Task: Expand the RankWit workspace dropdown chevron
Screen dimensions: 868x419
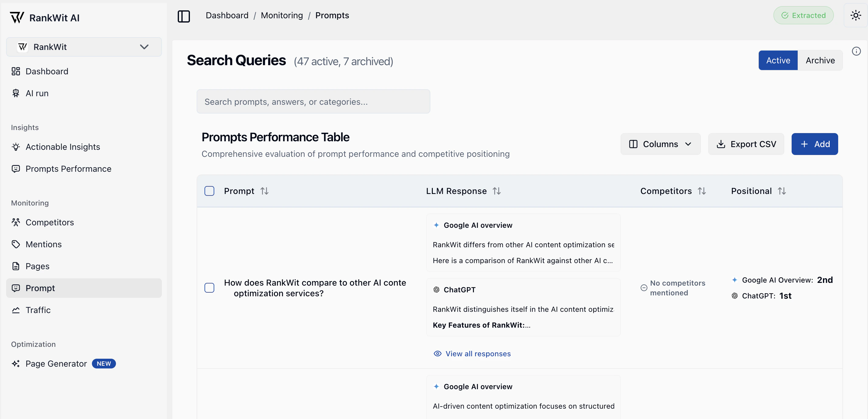Action: pyautogui.click(x=144, y=47)
